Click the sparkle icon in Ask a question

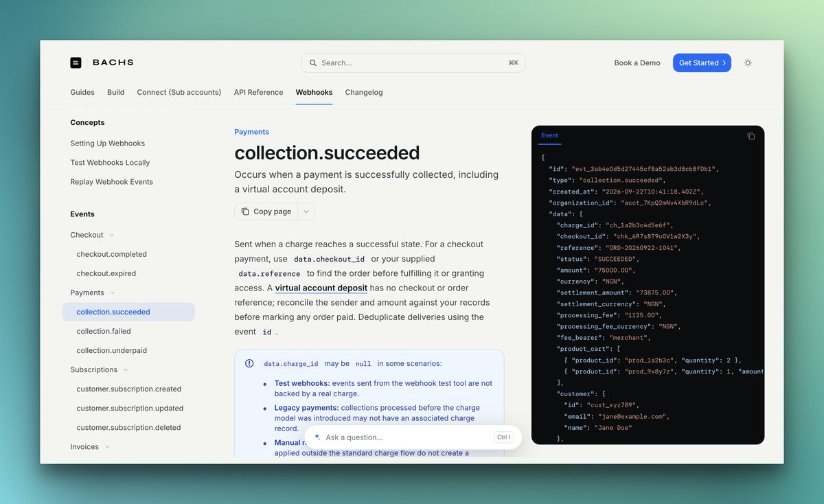tap(317, 437)
